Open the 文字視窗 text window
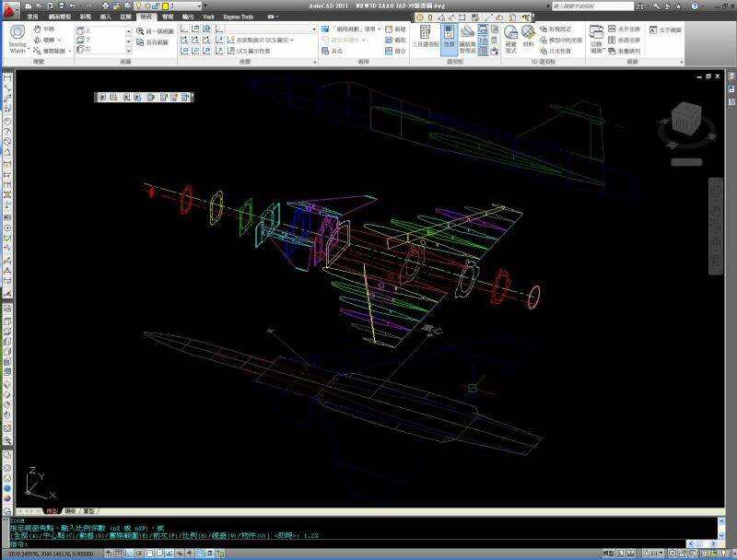 pos(665,29)
